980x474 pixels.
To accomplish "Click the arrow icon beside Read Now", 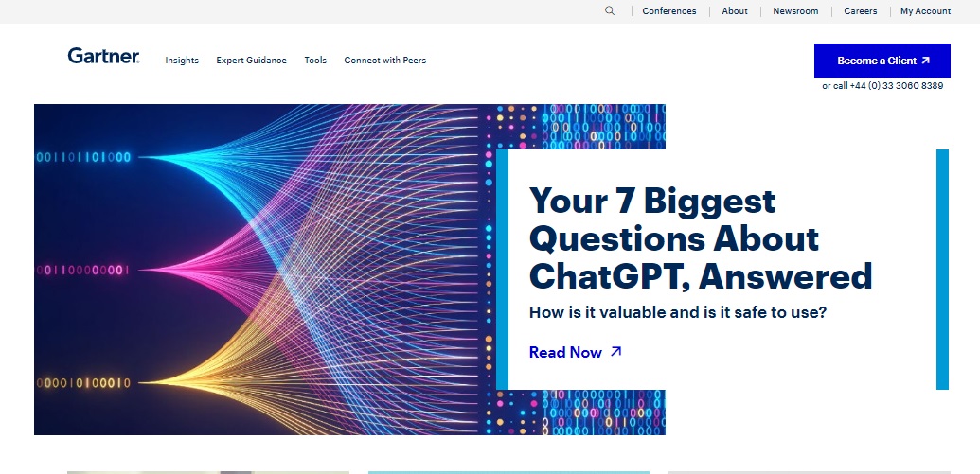I will pos(615,352).
